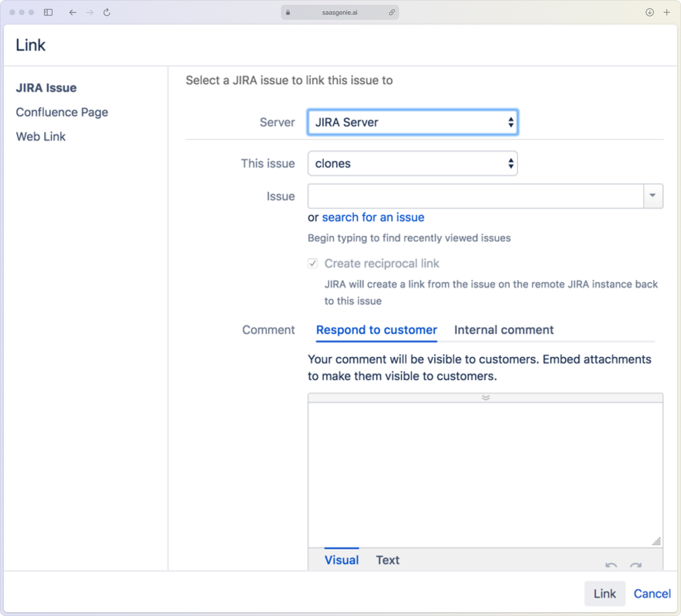
Task: Click inside the Issue input field
Action: click(x=473, y=196)
